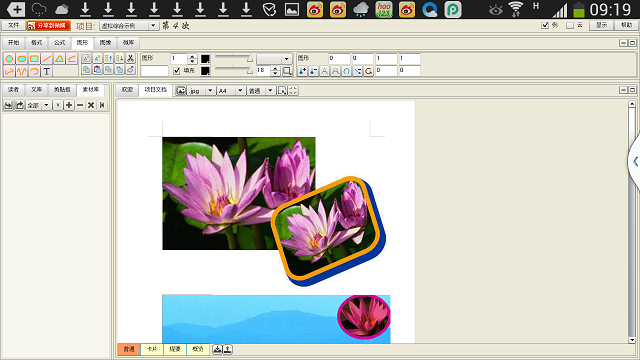This screenshot has height=360, width=640.
Task: Click the send shape backward down-arrow icon
Action: click(119, 58)
